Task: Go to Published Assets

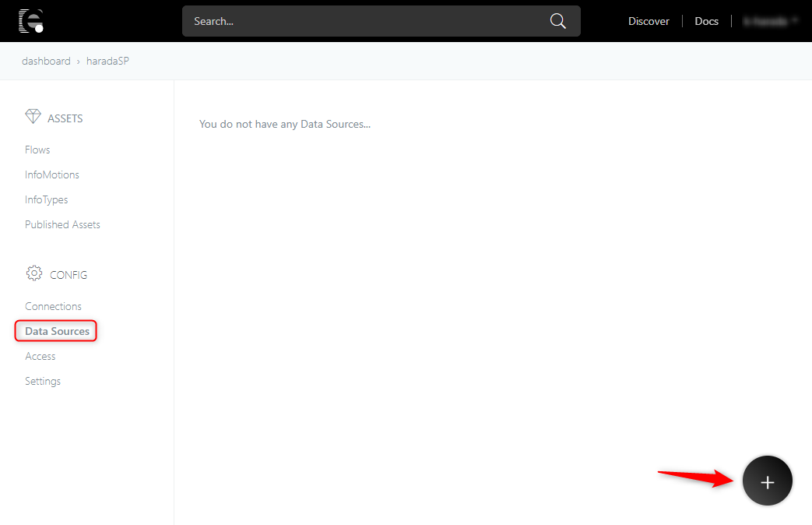Action: pyautogui.click(x=62, y=224)
